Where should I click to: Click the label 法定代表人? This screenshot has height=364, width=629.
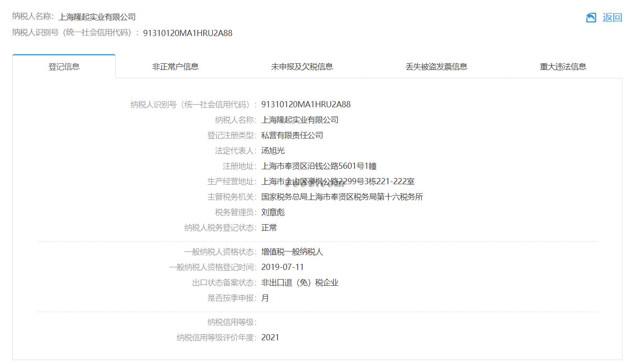pos(236,151)
